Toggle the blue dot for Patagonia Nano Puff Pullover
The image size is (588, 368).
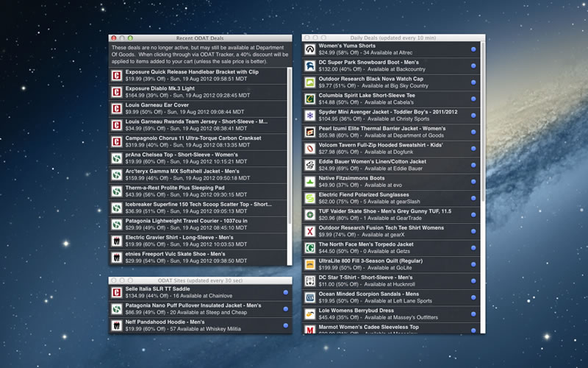tap(286, 309)
